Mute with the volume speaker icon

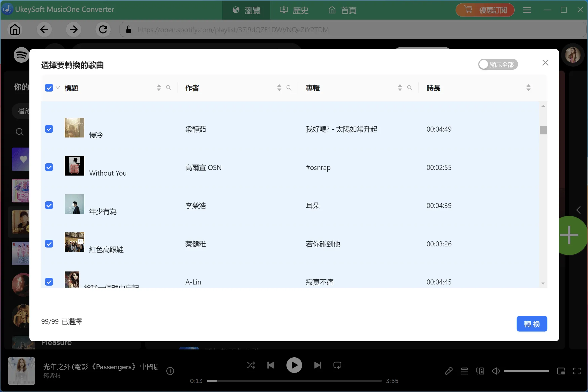click(x=496, y=371)
